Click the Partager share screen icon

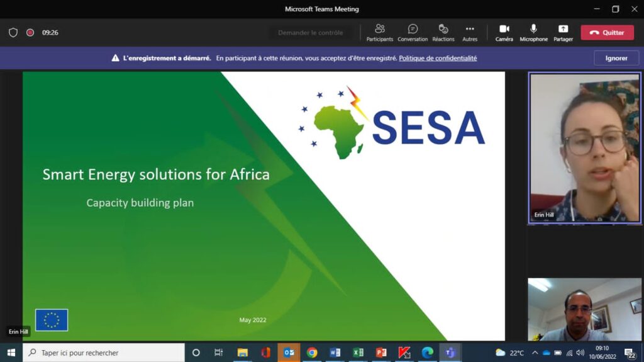pyautogui.click(x=563, y=32)
